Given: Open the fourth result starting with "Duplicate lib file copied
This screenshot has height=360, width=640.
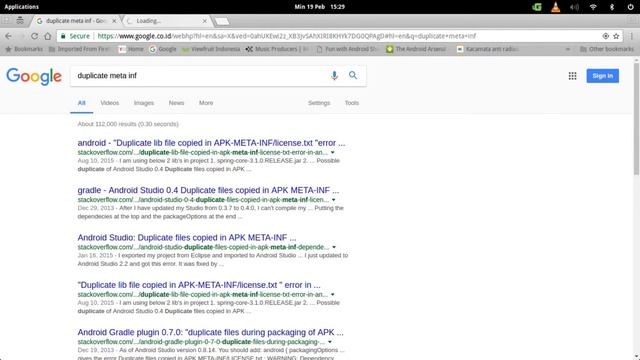Looking at the screenshot, I should 199,285.
